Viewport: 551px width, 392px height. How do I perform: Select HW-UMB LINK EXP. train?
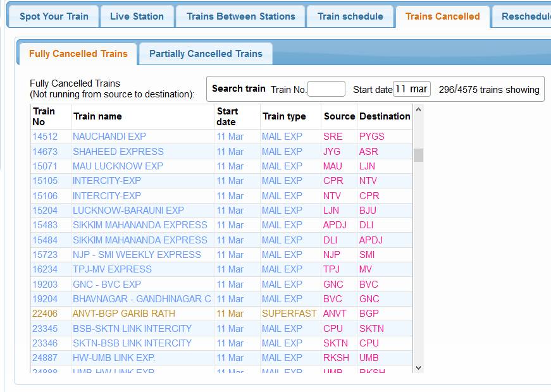[114, 358]
